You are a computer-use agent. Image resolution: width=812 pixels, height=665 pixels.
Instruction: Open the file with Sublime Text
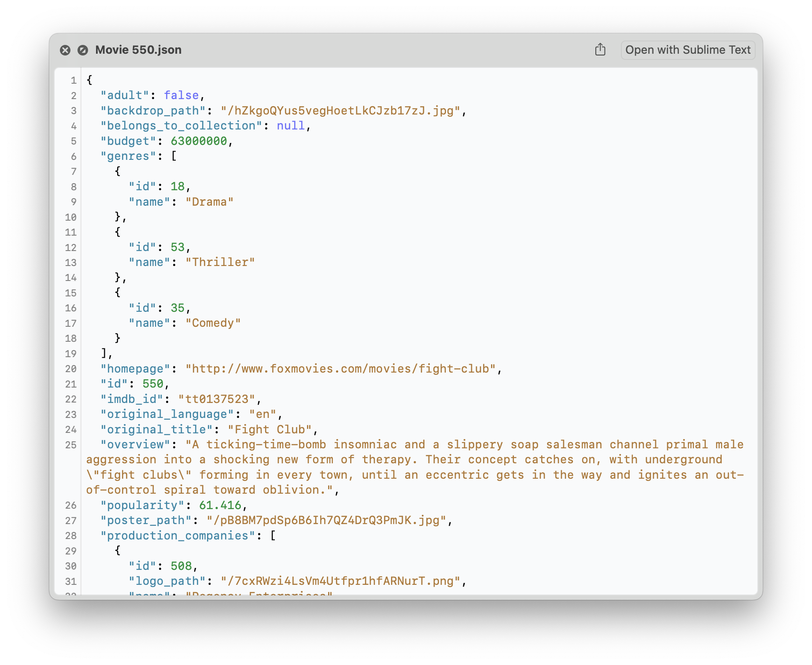(x=688, y=50)
